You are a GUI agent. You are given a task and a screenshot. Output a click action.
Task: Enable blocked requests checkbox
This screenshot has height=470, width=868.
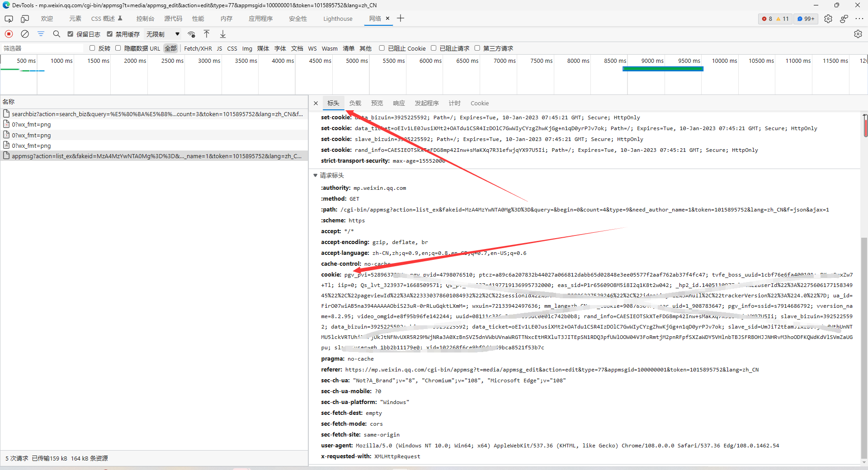pos(434,48)
